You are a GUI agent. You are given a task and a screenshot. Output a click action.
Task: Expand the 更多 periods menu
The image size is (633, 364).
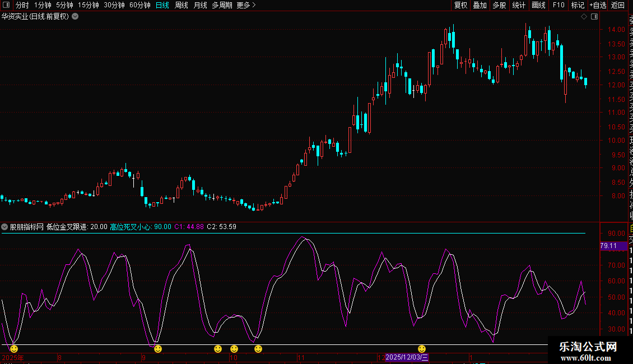(x=246, y=6)
